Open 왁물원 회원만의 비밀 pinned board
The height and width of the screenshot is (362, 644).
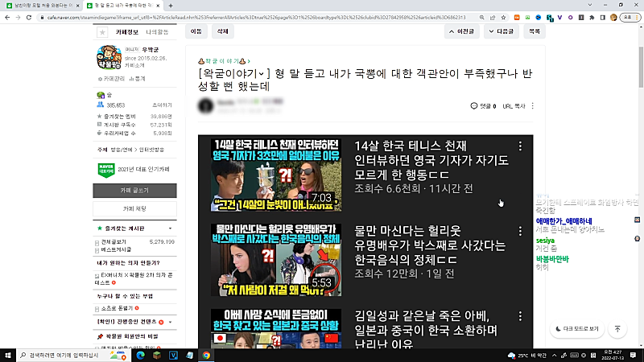point(131,336)
